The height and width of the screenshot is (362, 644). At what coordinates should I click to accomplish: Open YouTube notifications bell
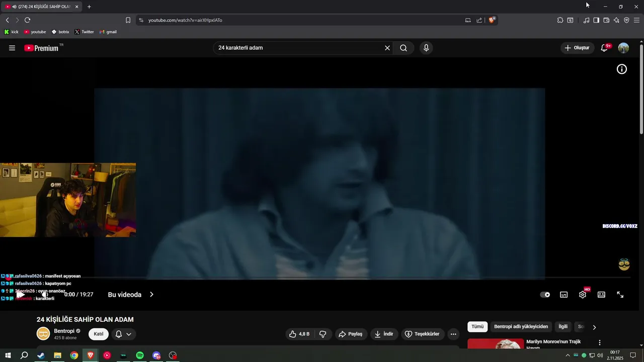(x=604, y=48)
